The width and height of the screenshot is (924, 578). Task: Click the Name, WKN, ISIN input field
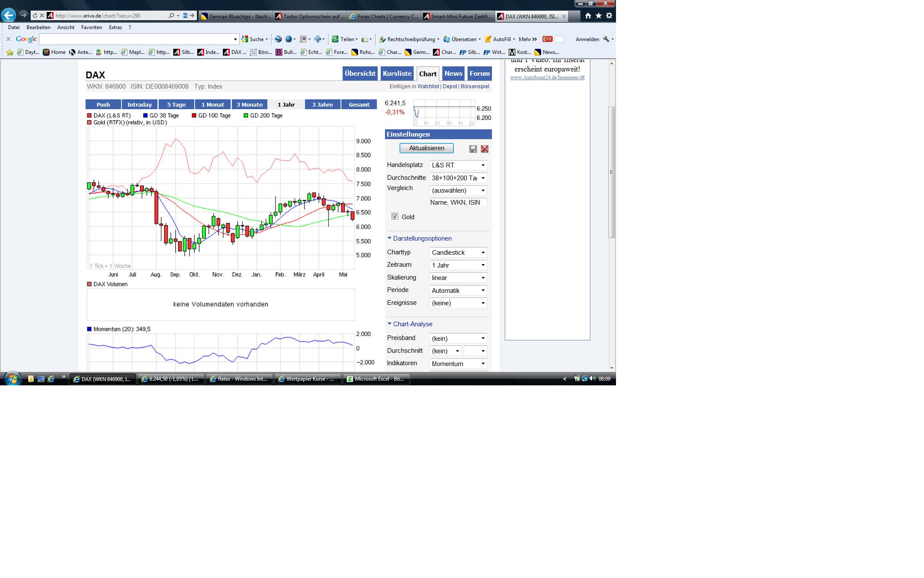click(458, 203)
